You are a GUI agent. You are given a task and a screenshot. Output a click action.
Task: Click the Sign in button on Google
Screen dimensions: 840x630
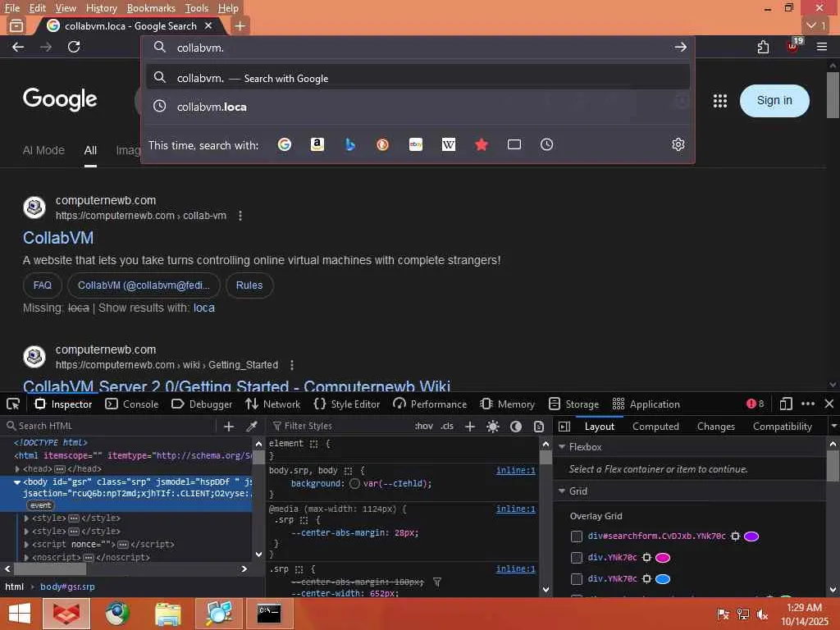click(x=774, y=101)
